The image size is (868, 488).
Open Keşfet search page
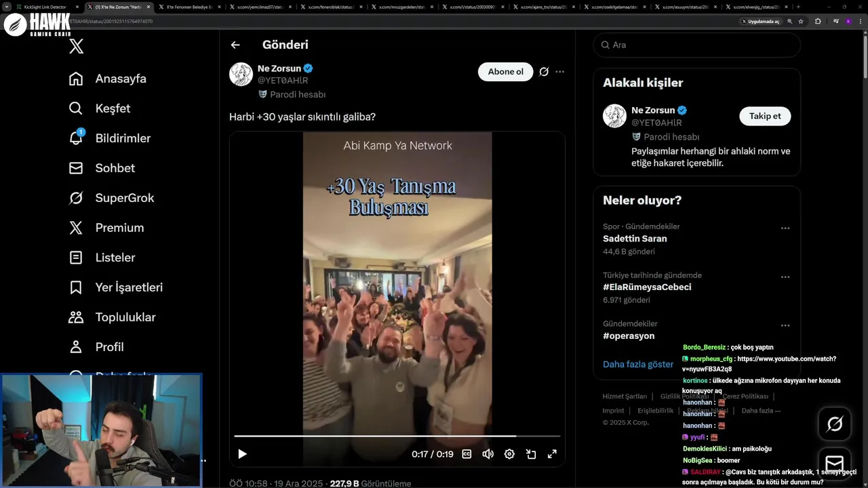pos(100,108)
